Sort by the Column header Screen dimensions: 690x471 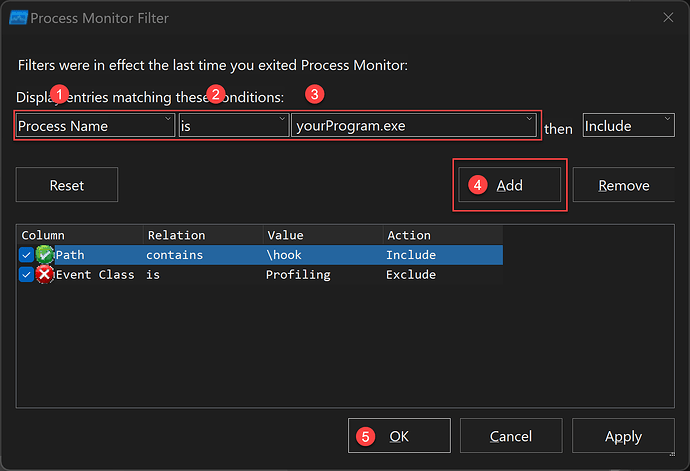point(80,235)
